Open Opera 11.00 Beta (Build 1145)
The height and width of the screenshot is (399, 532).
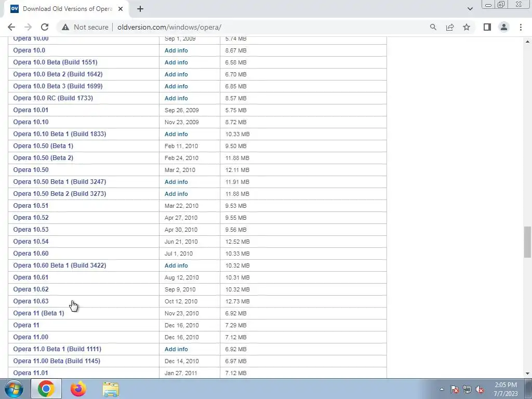57,361
